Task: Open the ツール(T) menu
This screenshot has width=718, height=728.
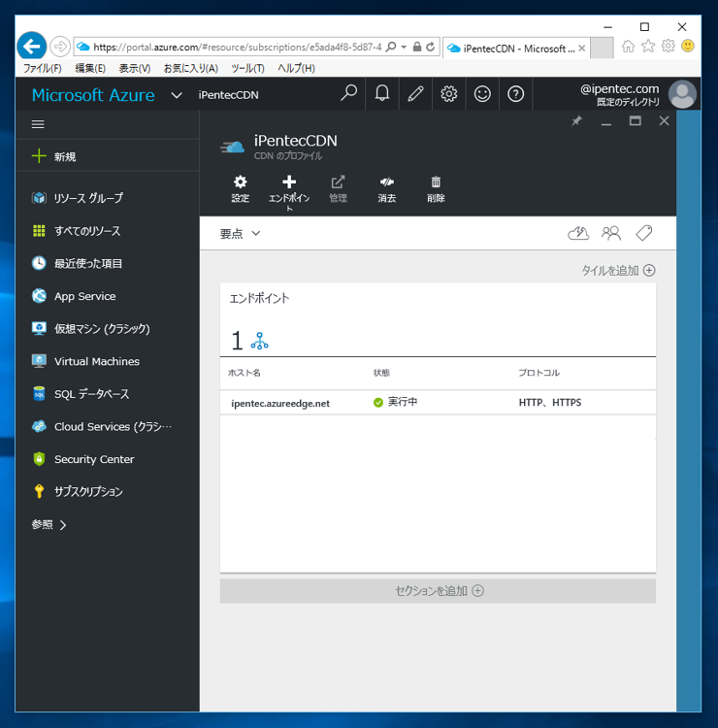Action: (247, 68)
